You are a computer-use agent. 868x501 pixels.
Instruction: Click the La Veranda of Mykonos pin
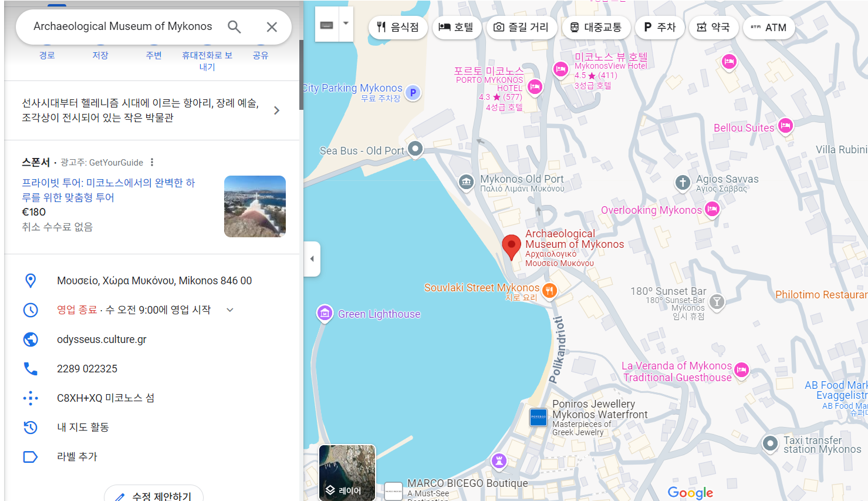742,370
